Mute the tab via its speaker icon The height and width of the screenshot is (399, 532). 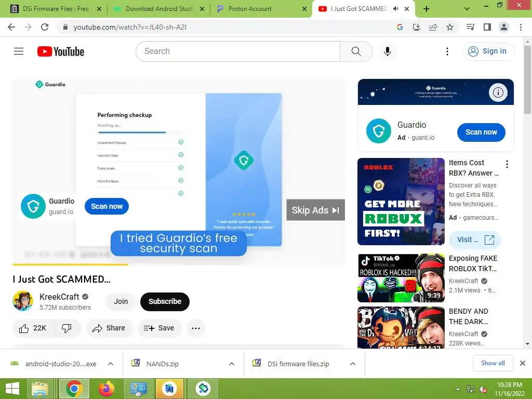pos(395,9)
